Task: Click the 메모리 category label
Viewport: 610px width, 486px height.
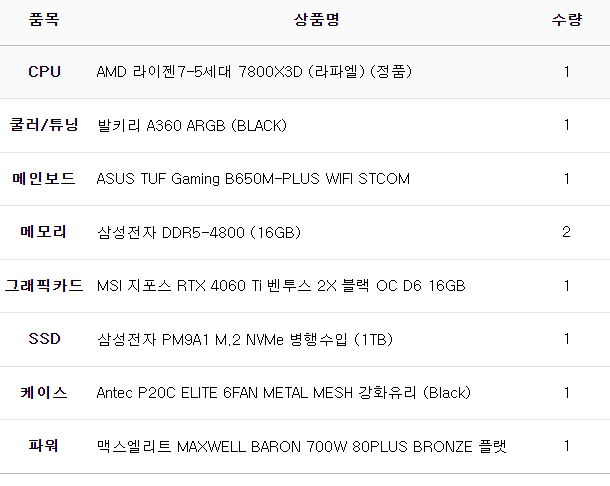Action: 44,232
